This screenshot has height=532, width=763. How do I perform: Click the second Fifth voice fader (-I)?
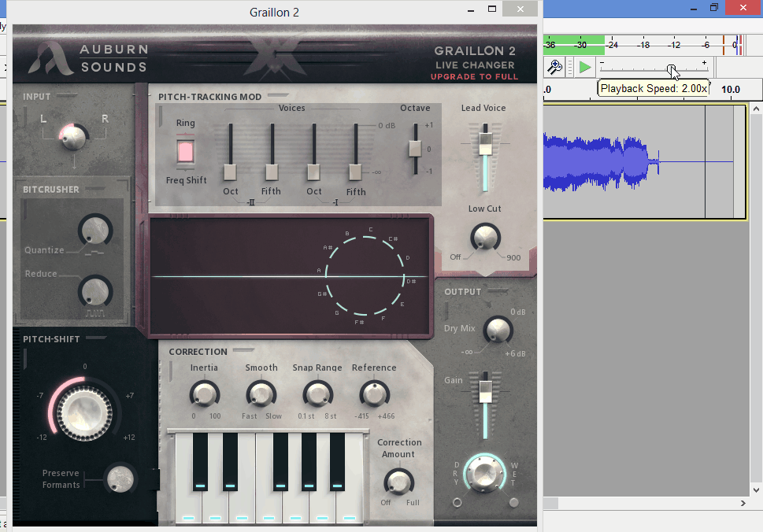tap(355, 172)
